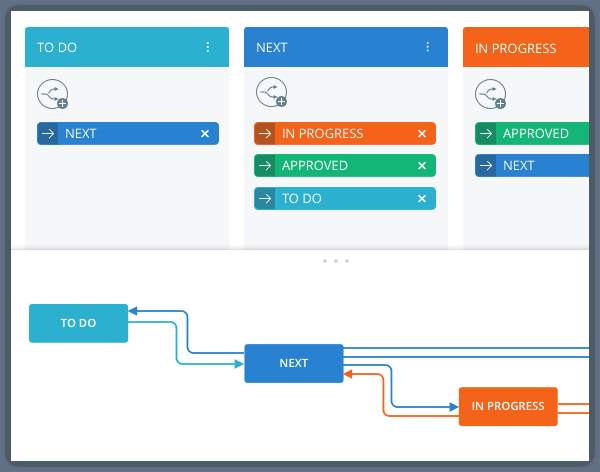This screenshot has height=472, width=600.
Task: Click the arrow icon on the NEXT transition in TO DO column
Action: tap(48, 134)
